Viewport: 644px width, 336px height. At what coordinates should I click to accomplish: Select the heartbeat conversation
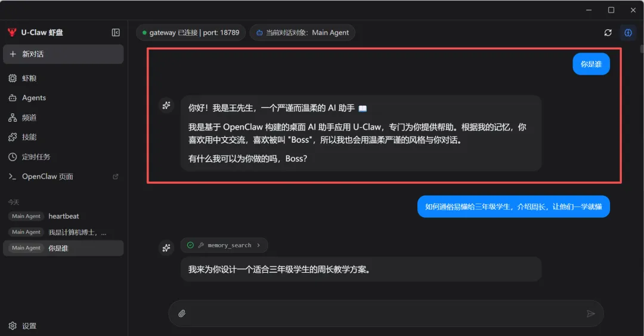(63, 216)
